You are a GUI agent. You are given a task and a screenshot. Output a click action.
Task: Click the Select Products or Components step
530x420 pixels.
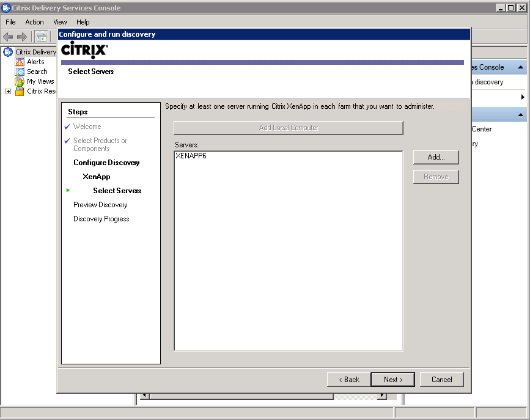point(100,144)
